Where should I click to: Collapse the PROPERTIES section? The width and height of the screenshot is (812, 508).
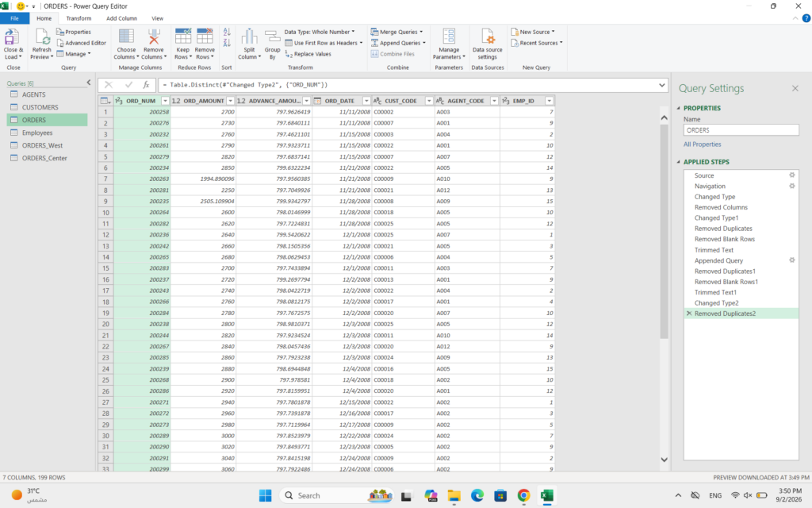[679, 108]
